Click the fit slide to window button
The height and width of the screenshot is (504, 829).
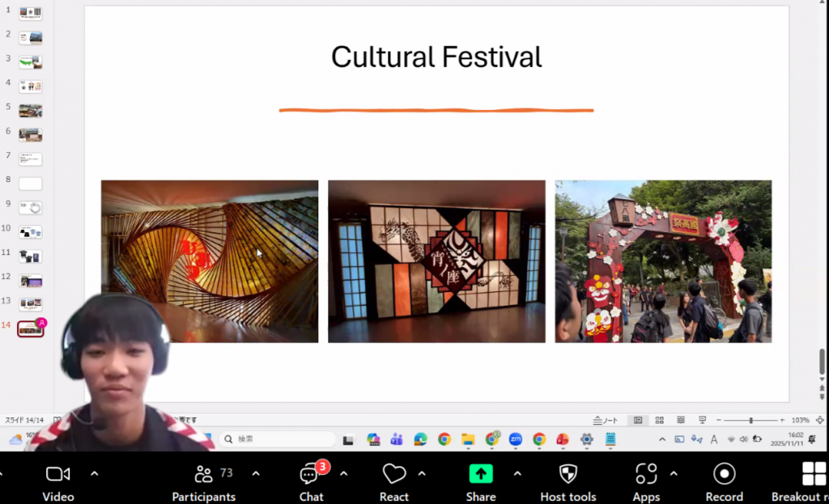(x=818, y=421)
